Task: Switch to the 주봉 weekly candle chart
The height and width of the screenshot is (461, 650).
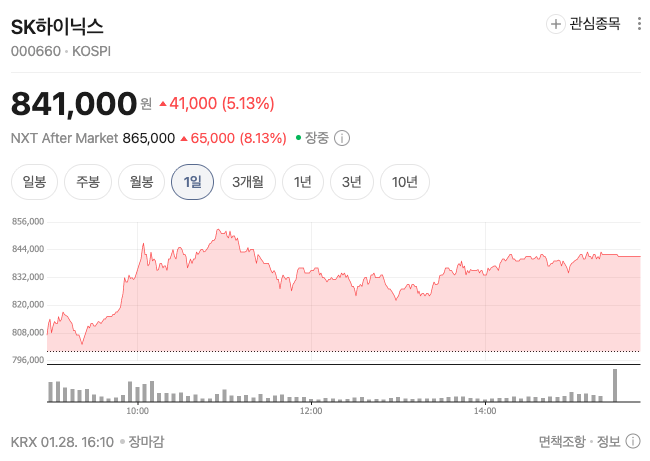Action: 88,182
